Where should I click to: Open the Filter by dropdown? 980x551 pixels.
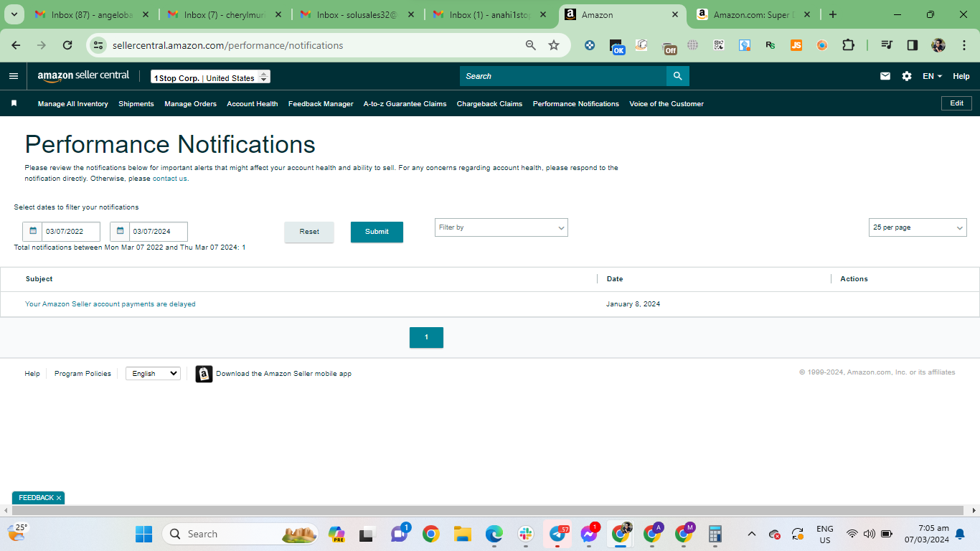501,227
